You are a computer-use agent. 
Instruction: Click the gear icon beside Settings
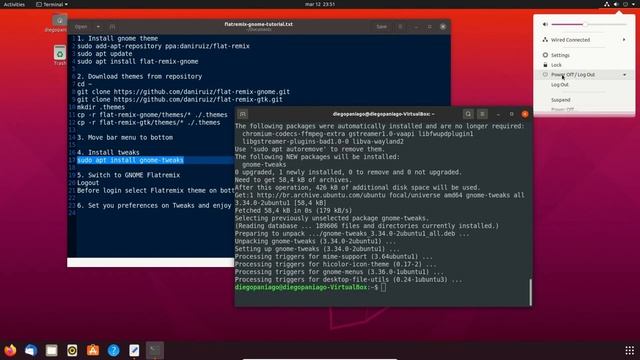[x=545, y=55]
